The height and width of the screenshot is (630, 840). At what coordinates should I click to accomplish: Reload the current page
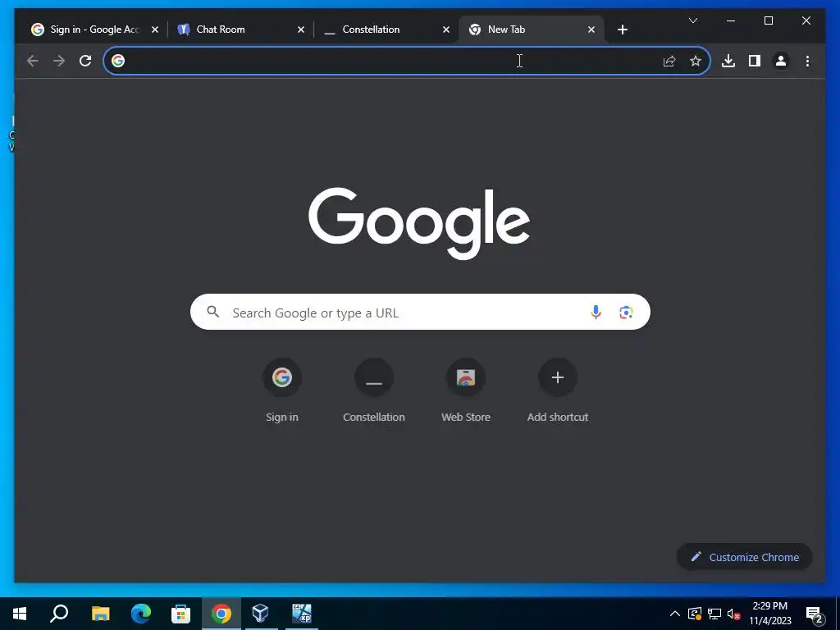point(85,61)
